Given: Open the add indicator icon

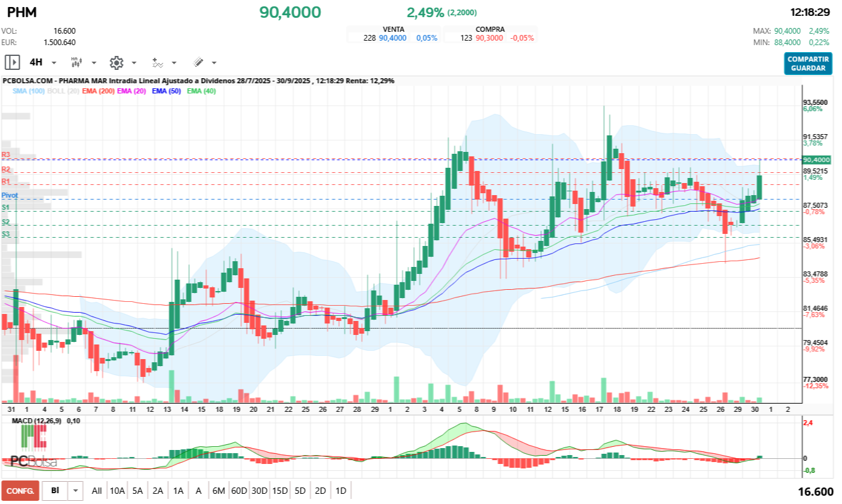Looking at the screenshot, I should pyautogui.click(x=157, y=62).
